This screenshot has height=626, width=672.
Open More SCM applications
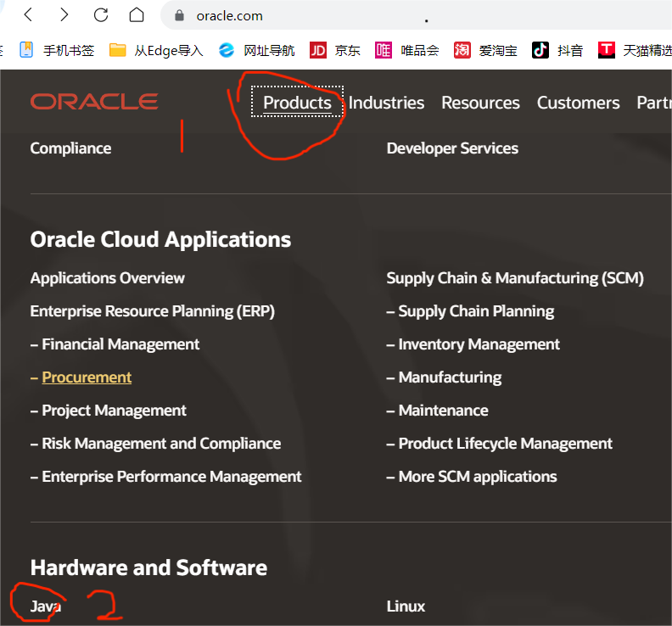(x=478, y=477)
